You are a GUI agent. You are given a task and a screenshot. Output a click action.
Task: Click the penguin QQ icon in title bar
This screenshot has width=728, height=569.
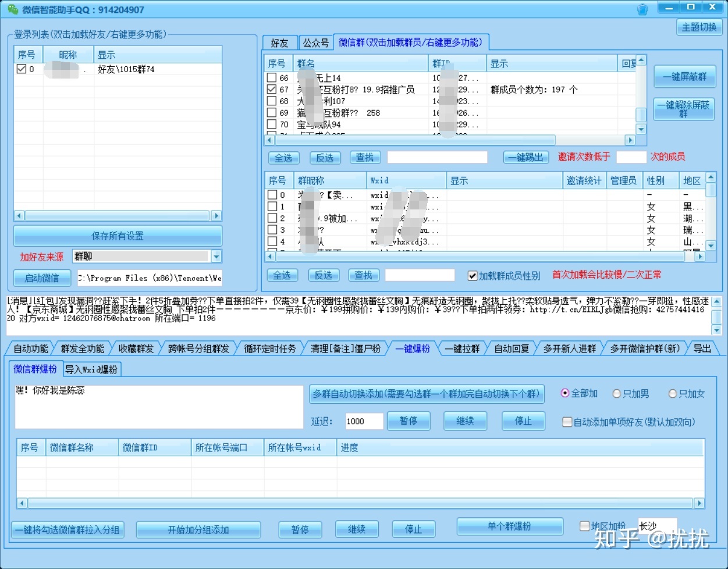point(642,9)
